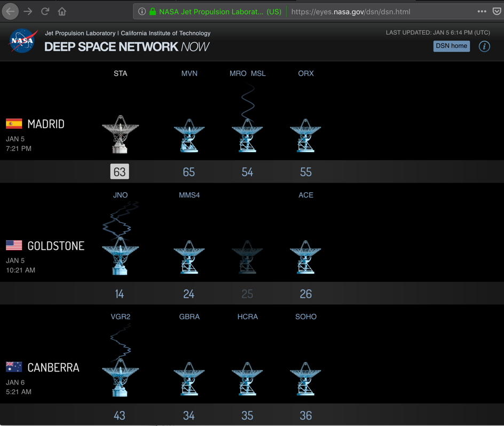Select dimmed Goldstone antenna dish 25
The image size is (504, 426).
247,257
